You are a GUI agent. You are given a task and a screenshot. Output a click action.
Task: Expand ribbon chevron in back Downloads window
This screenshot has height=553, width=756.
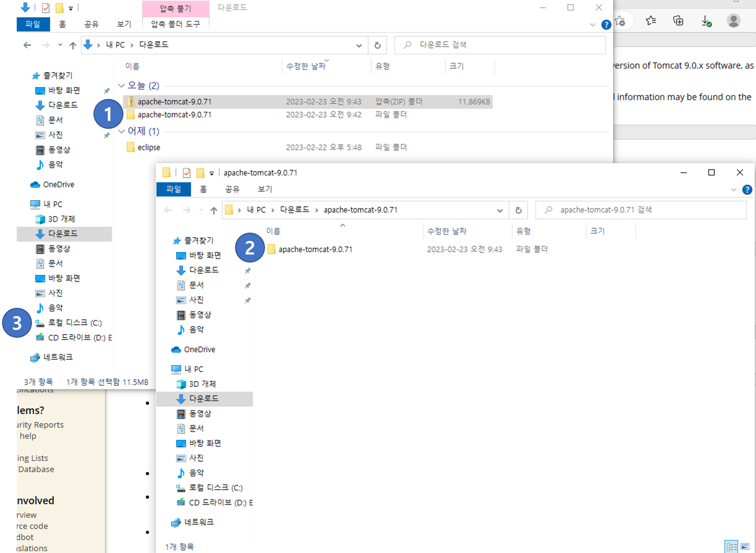(592, 25)
